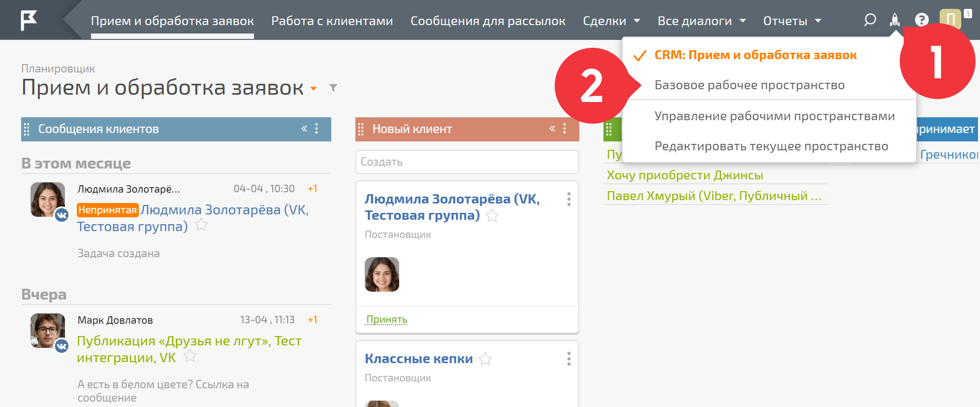Open Управление рабочими пространствами
This screenshot has height=407, width=980.
pos(774,116)
